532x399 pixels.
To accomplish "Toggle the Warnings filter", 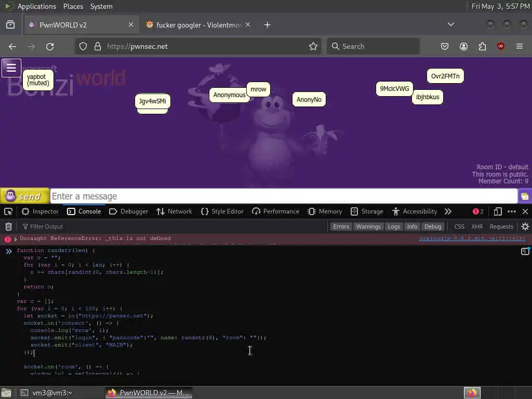I will tap(368, 227).
